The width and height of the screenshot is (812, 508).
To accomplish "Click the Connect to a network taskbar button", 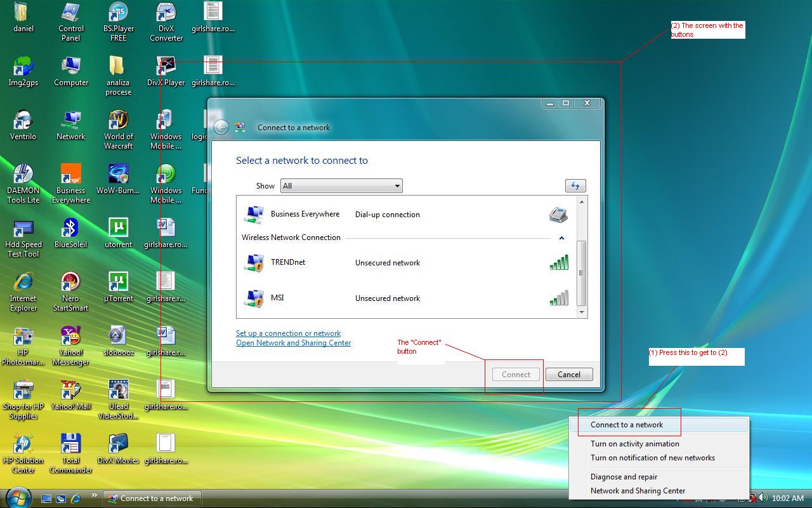I will pyautogui.click(x=152, y=498).
